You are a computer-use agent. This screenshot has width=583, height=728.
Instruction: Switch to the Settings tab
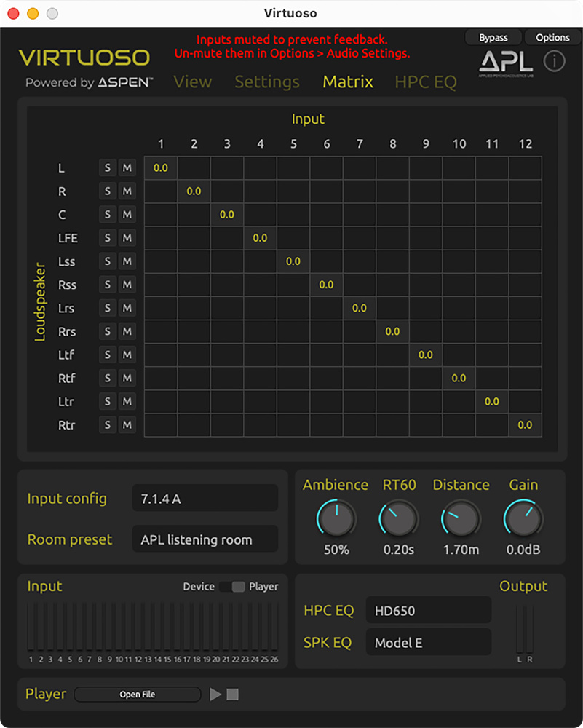pyautogui.click(x=267, y=82)
